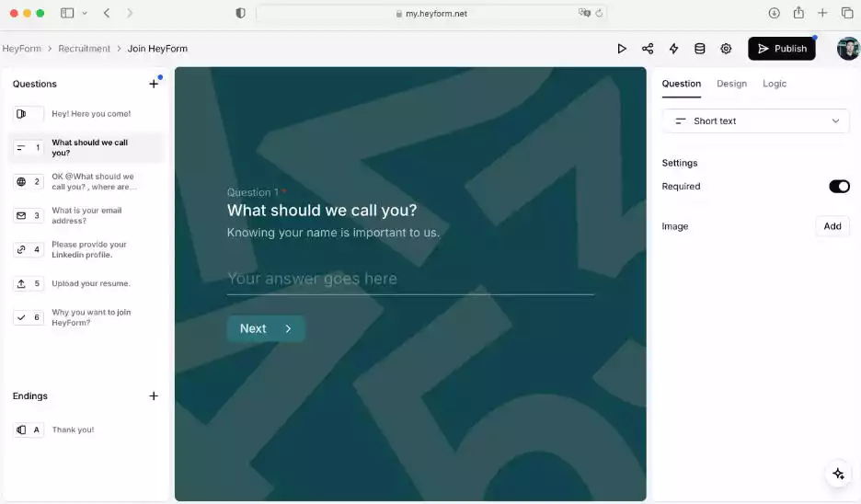Click the Safari privacy shield icon

tap(240, 13)
